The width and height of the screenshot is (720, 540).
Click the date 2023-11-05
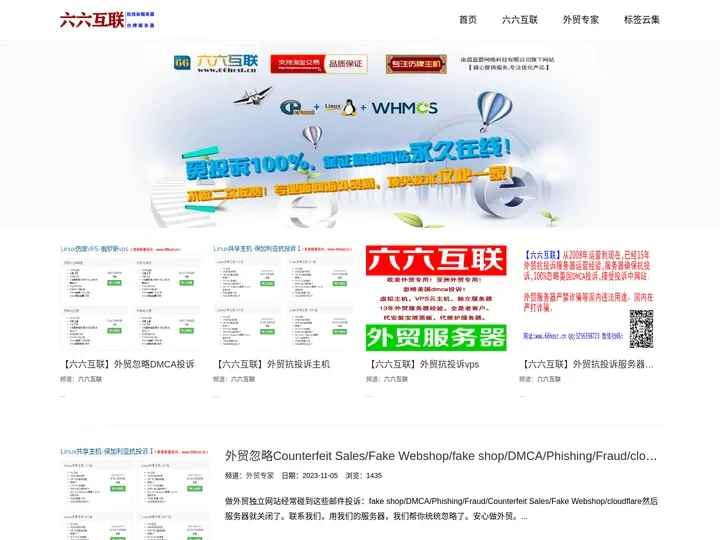(x=320, y=475)
